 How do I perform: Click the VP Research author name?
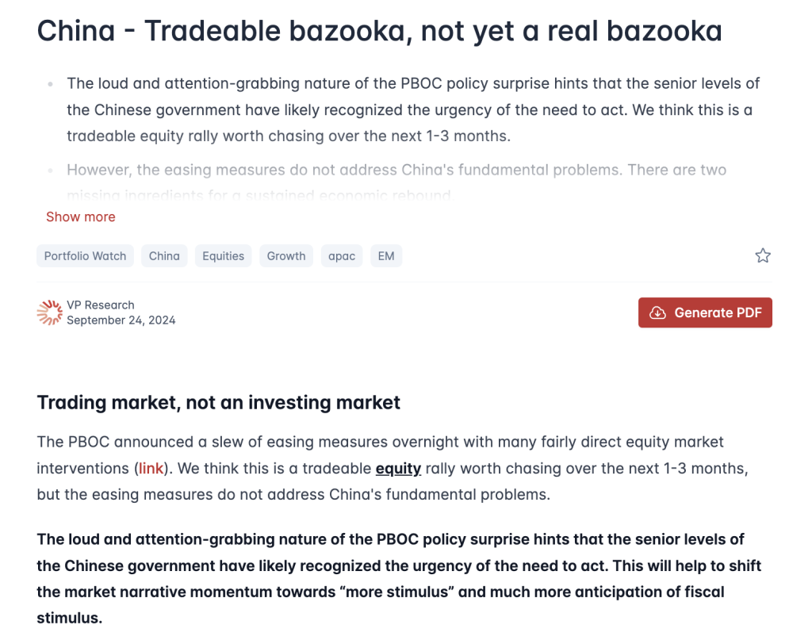pyautogui.click(x=101, y=305)
